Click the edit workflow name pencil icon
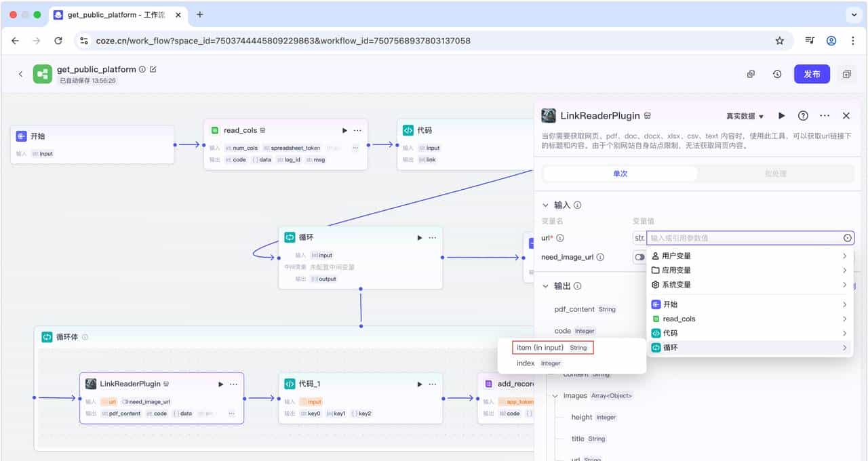The height and width of the screenshot is (461, 868). (x=153, y=69)
